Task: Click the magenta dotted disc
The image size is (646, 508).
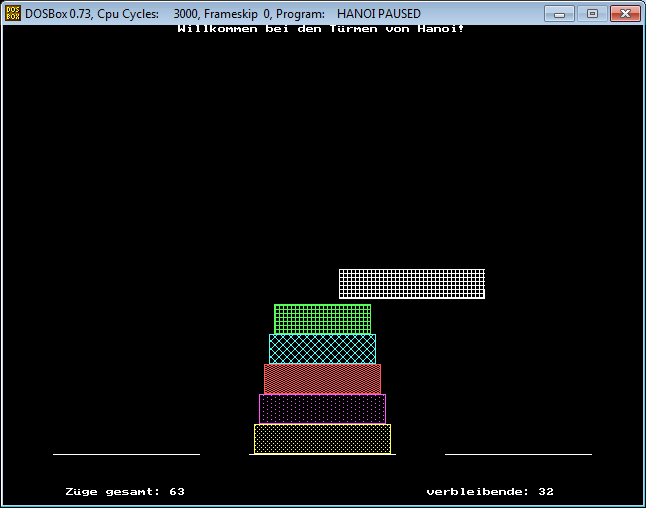Action: pyautogui.click(x=322, y=409)
